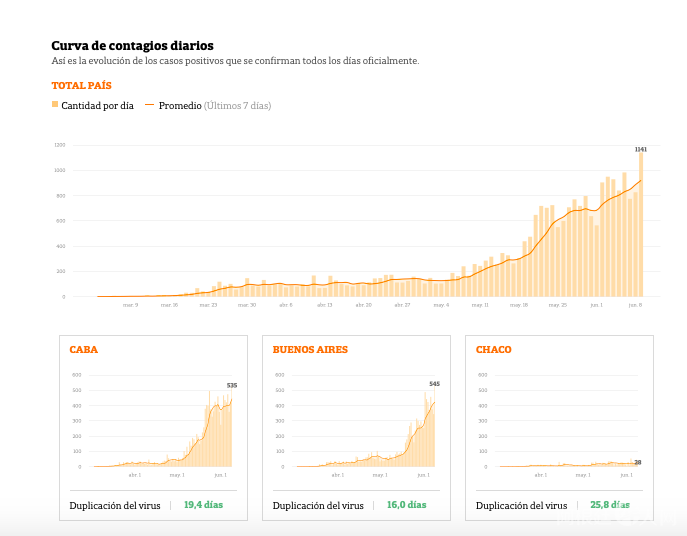687x536 pixels.
Task: Click the '25,8 días' duplication value for Chaco
Action: [x=610, y=505]
